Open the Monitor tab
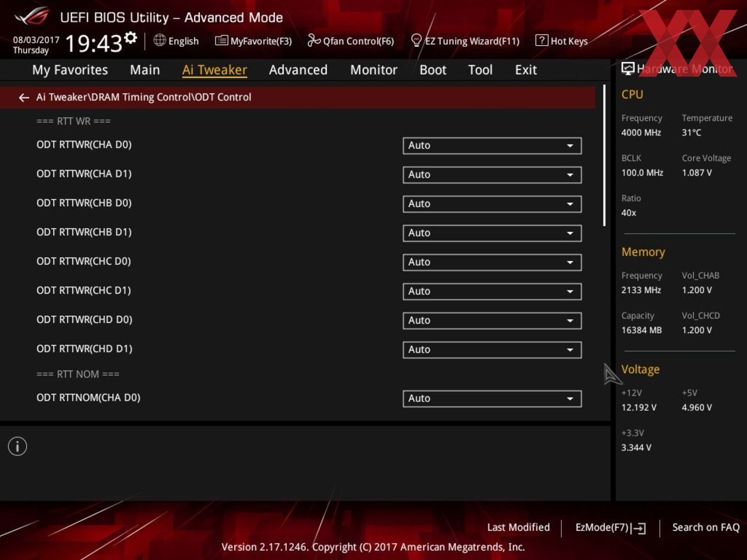This screenshot has height=560, width=747. pos(374,70)
